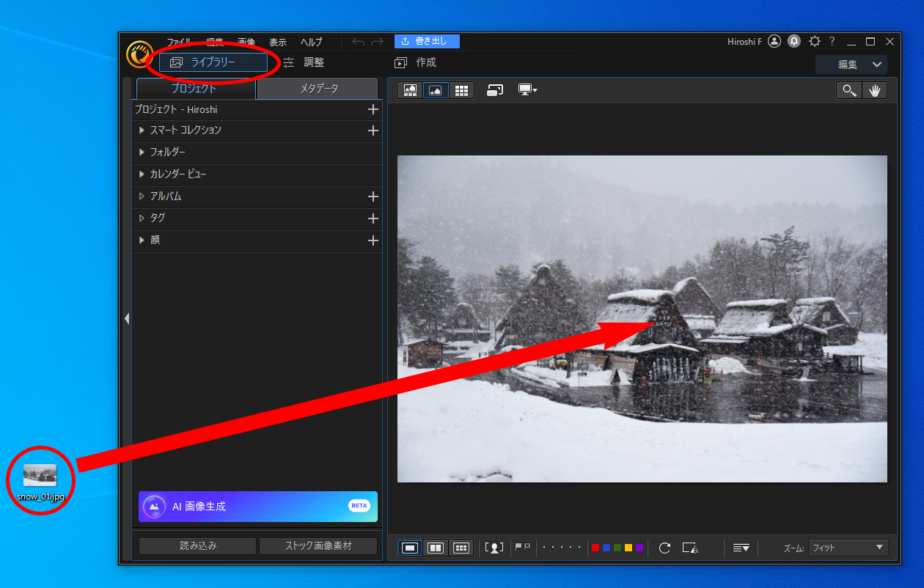Click the redo arrow icon

(x=377, y=42)
